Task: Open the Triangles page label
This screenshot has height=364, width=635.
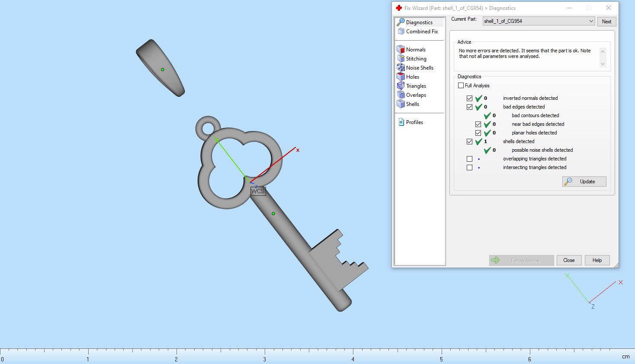Action: [x=416, y=86]
